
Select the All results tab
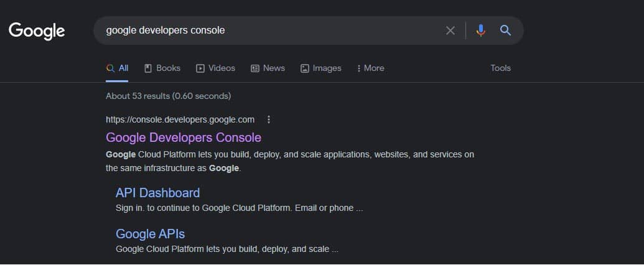click(x=118, y=68)
